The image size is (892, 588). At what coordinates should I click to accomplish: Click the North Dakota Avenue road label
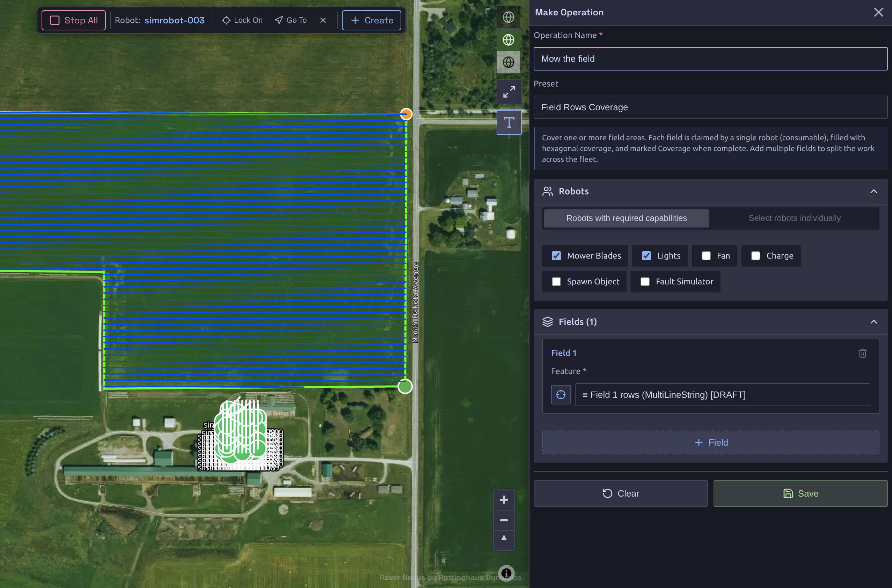[x=415, y=303]
